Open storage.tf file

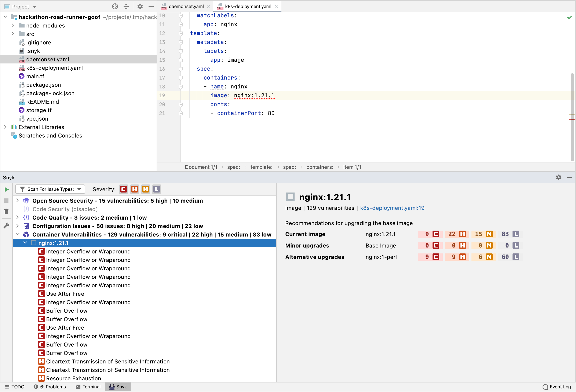pos(39,110)
